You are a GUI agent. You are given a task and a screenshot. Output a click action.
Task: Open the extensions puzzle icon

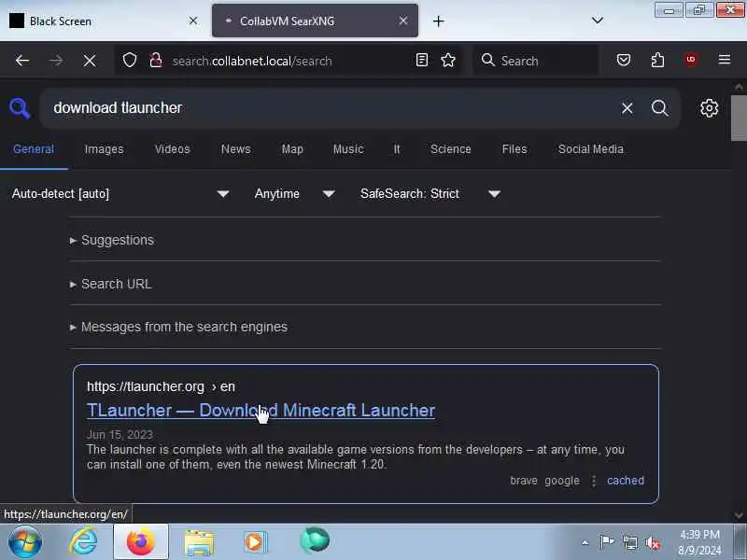[657, 60]
